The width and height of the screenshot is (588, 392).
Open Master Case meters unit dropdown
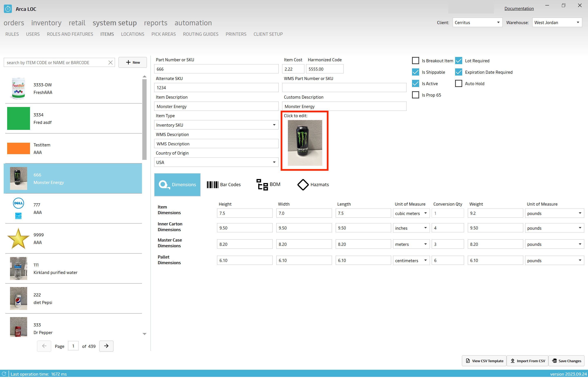[x=411, y=244]
